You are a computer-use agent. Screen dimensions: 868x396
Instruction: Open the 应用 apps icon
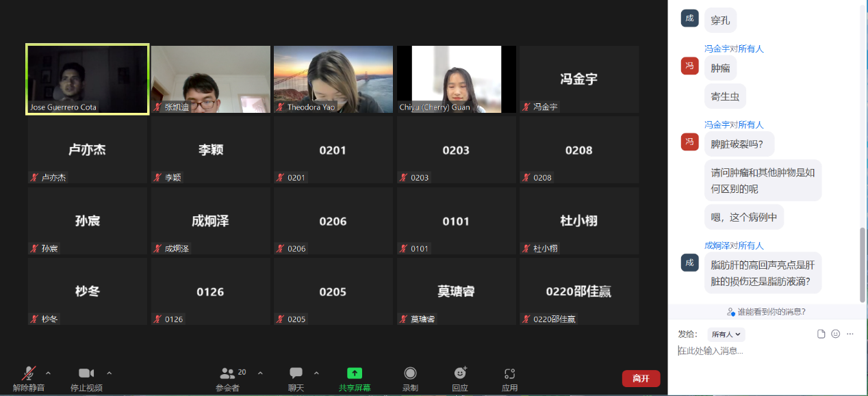(509, 373)
